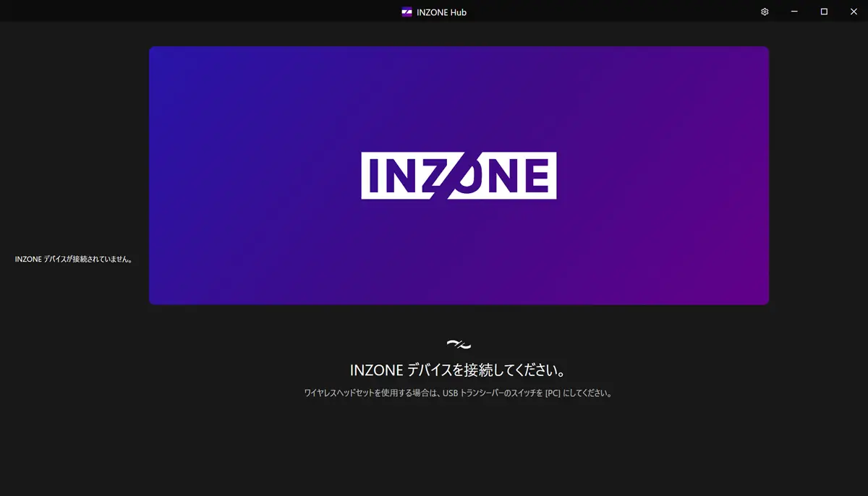Click the white INZONE logo in the banner
868x496 pixels.
pos(459,175)
